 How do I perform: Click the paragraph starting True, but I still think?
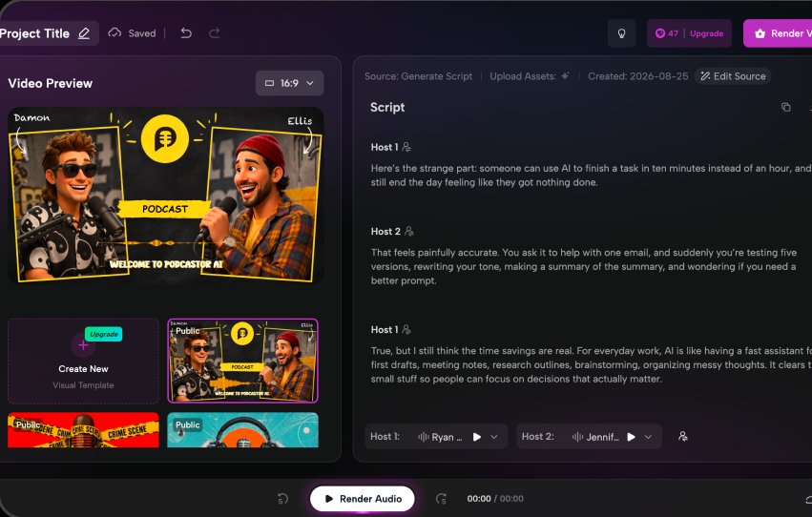pos(591,364)
